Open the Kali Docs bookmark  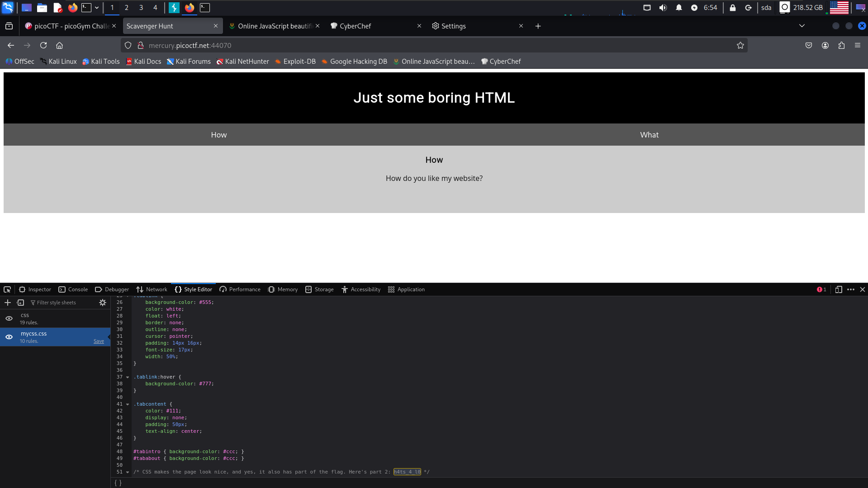(x=143, y=62)
